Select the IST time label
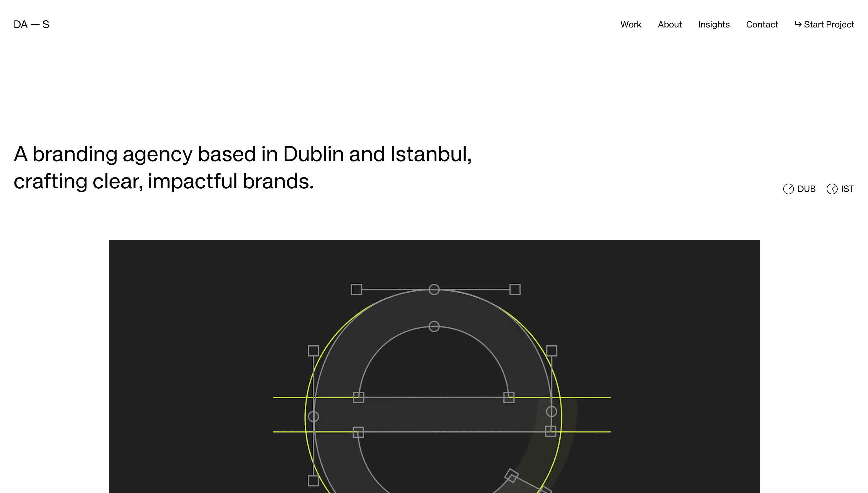Screen dimensions: 868x493 847,189
